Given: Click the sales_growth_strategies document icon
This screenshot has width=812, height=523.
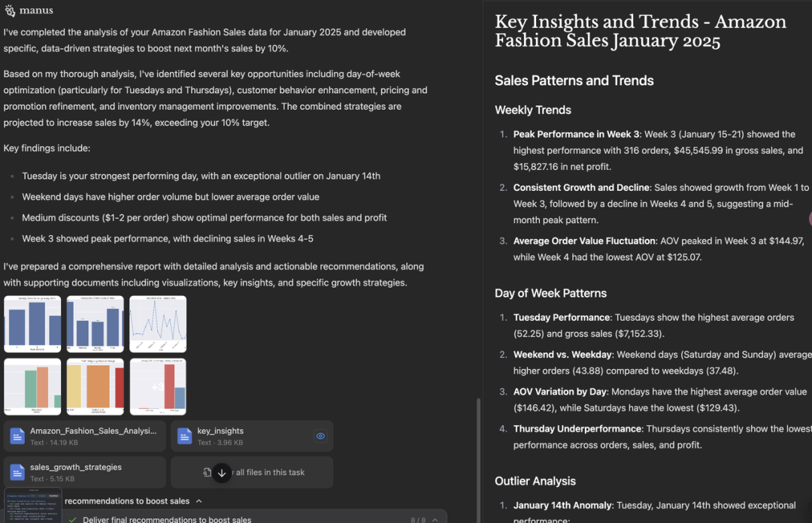Looking at the screenshot, I should click(17, 472).
